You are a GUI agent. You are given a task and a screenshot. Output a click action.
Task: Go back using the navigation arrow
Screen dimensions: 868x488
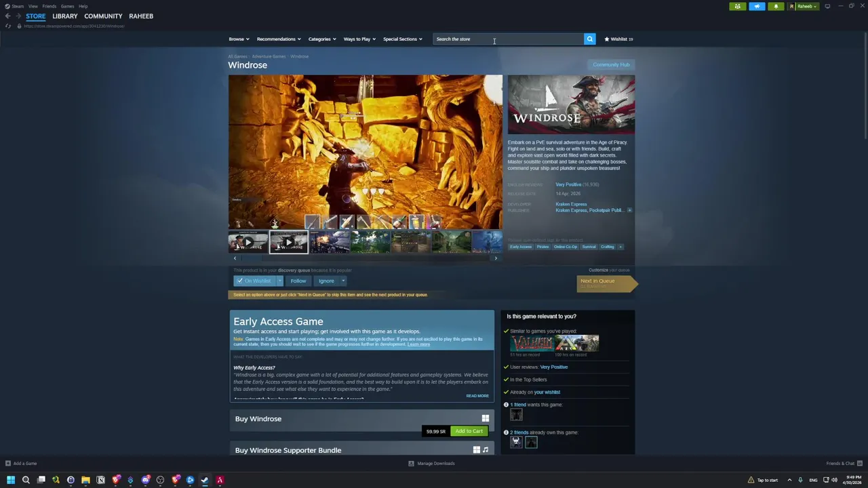[7, 16]
